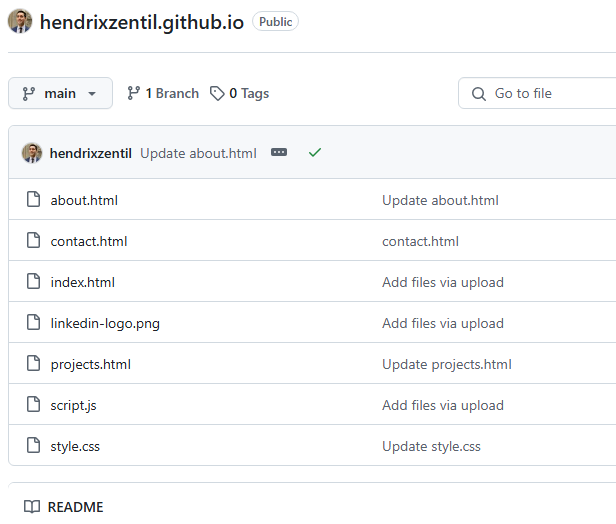The height and width of the screenshot is (524, 616).
Task: Click the file icon beside linkedin-logo.png
Action: tap(33, 323)
